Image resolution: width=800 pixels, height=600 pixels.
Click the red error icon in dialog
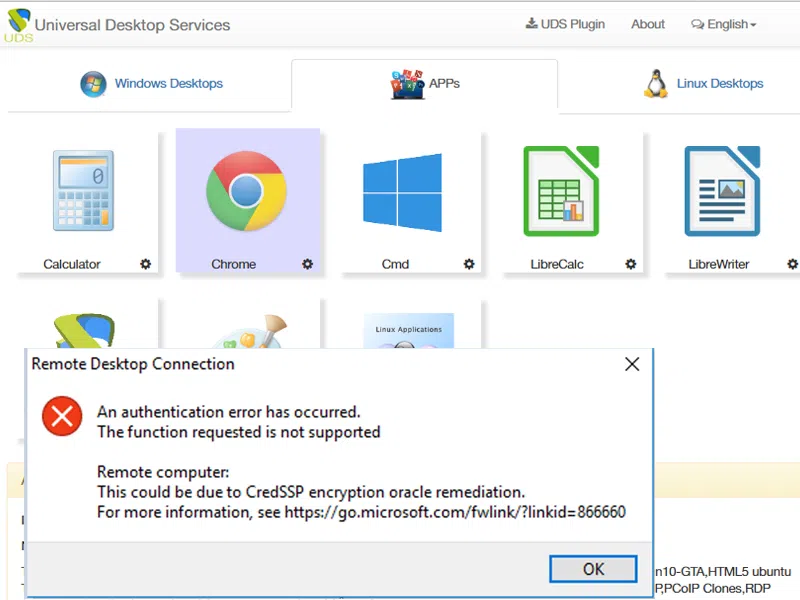[62, 416]
